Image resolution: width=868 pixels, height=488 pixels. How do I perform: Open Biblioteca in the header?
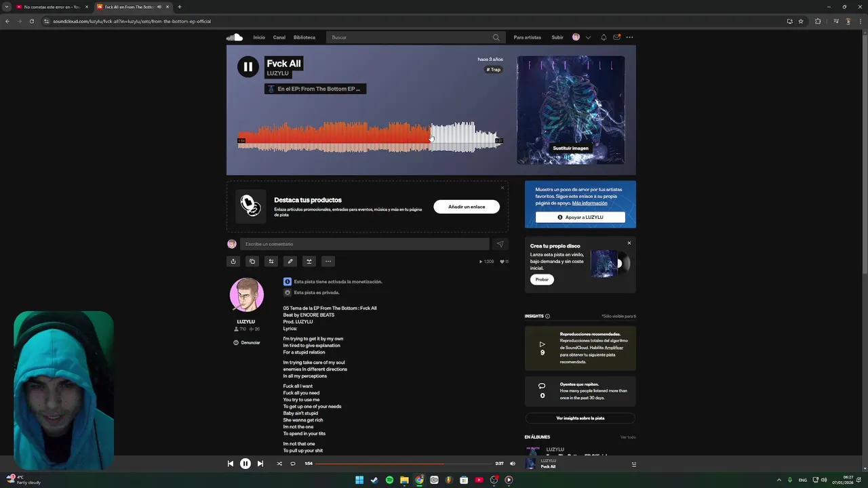click(304, 37)
